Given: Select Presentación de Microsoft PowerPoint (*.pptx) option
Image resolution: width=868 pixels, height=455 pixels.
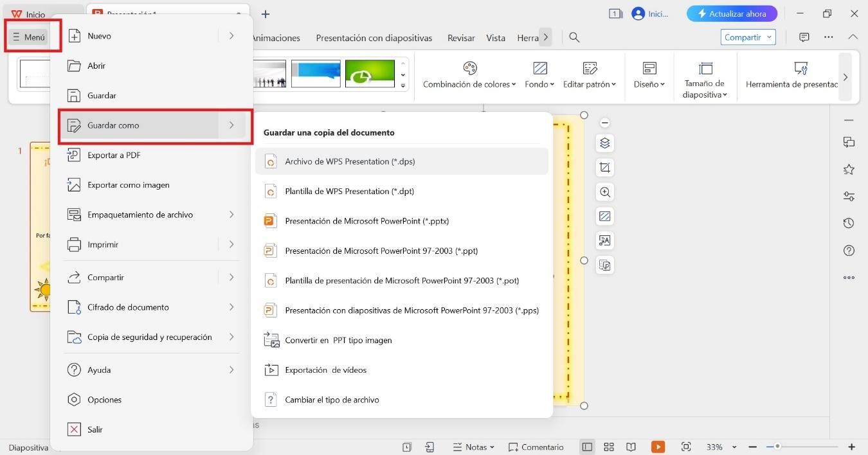Looking at the screenshot, I should 366,220.
